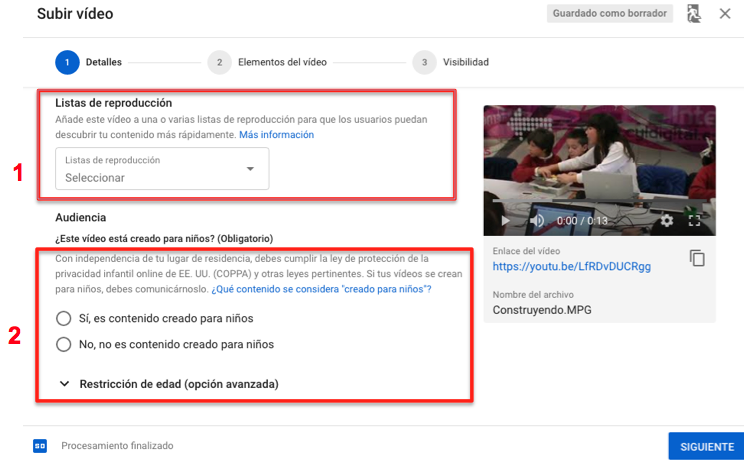Image resolution: width=744 pixels, height=467 pixels.
Task: Open the youtu.be video link
Action: 571,266
